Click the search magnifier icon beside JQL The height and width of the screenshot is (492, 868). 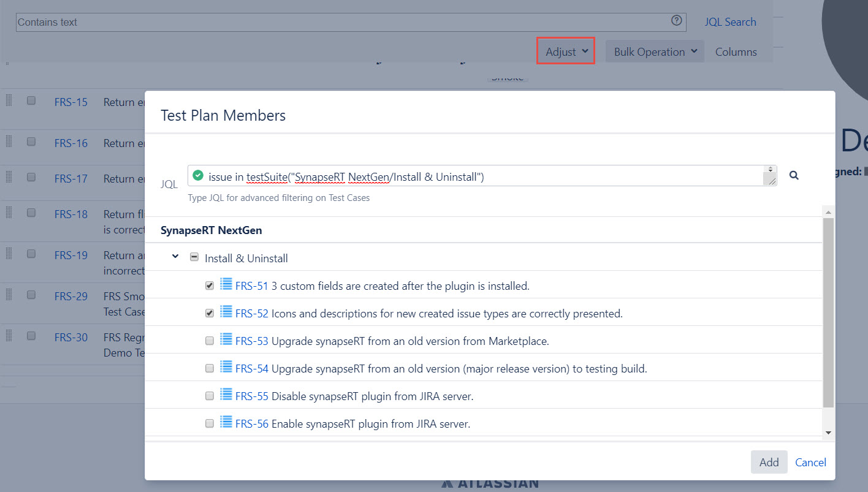[794, 175]
